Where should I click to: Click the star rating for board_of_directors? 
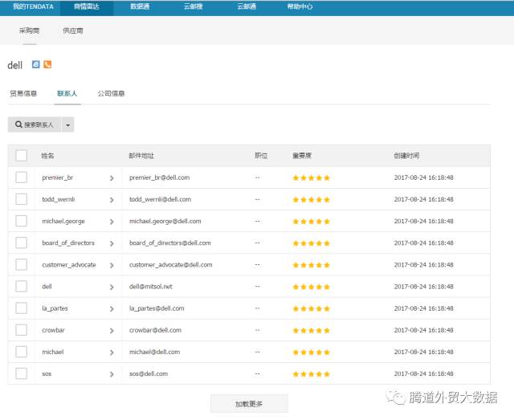311,243
